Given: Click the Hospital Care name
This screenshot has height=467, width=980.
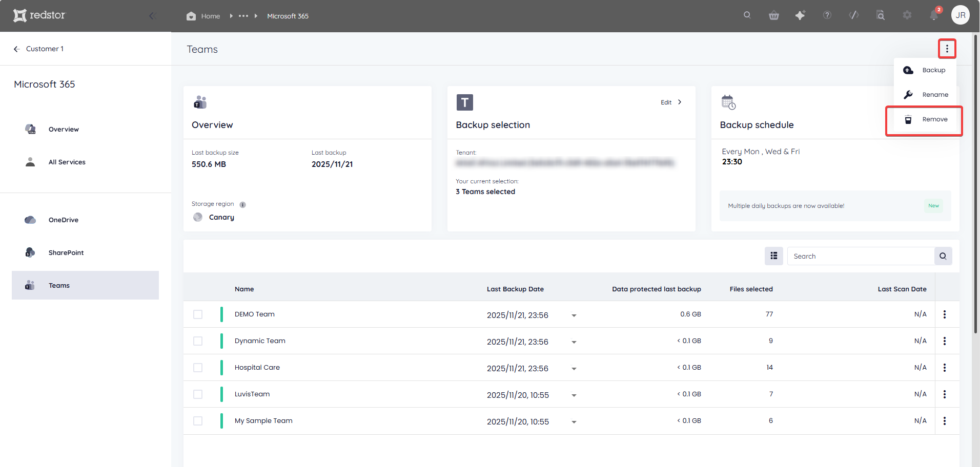Looking at the screenshot, I should coord(257,367).
